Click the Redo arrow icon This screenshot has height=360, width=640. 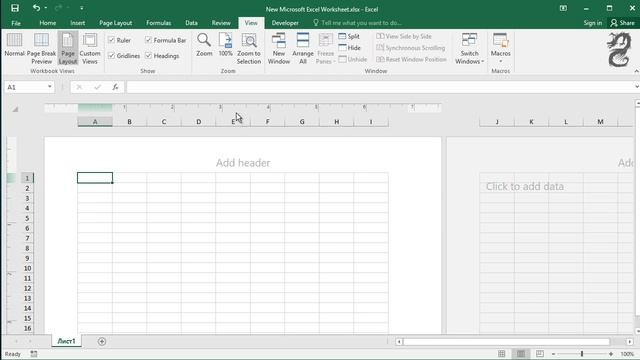pyautogui.click(x=58, y=8)
